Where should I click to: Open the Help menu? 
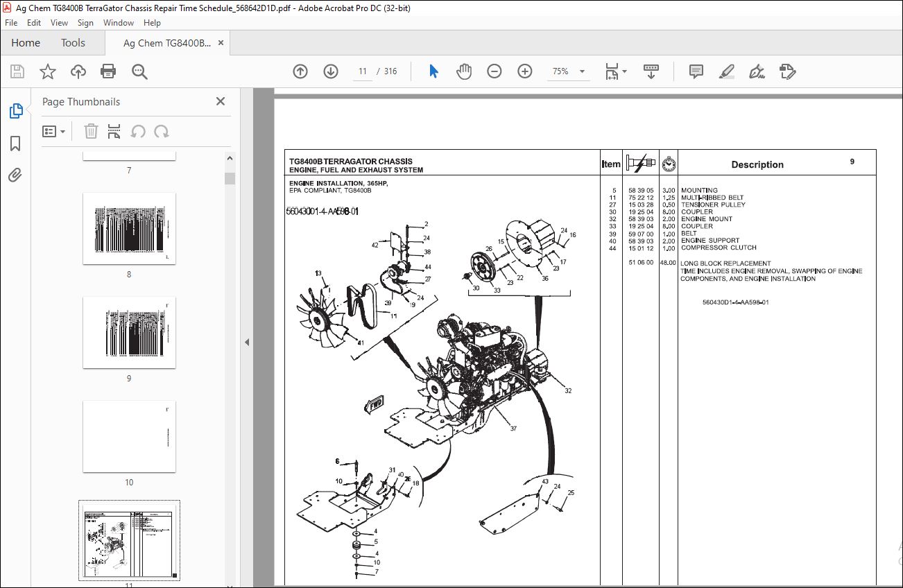[x=152, y=23]
